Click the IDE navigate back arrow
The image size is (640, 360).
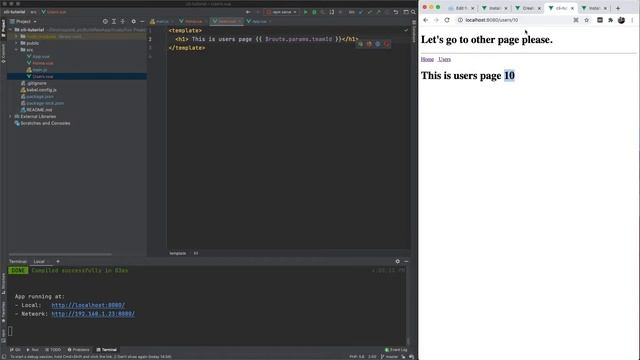[x=248, y=12]
